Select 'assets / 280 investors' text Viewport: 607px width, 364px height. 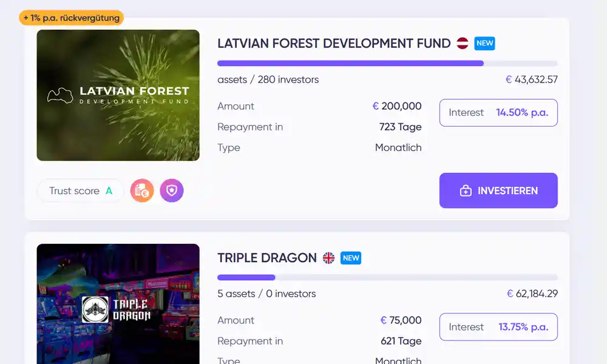click(x=268, y=79)
